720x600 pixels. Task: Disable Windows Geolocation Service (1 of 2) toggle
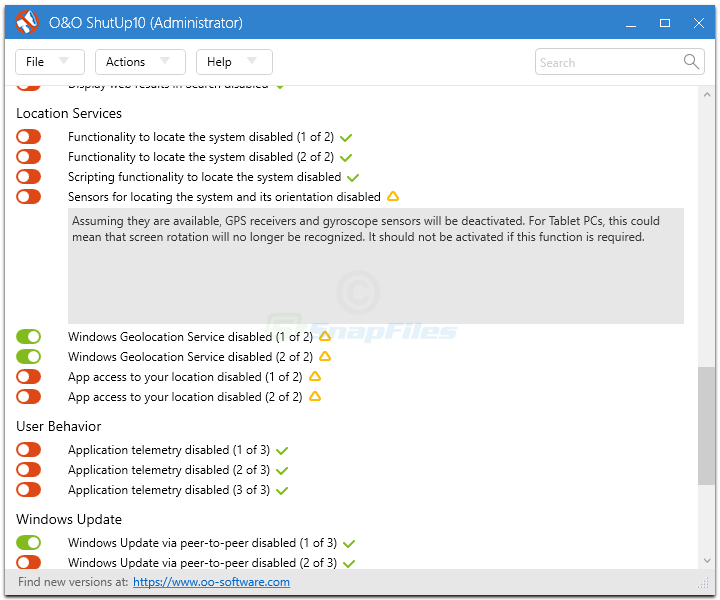pyautogui.click(x=28, y=337)
